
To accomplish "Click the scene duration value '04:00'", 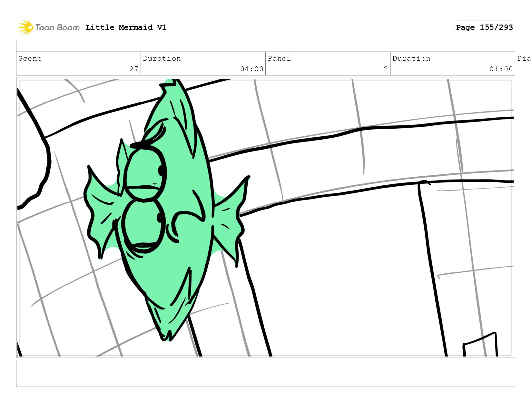I will [x=252, y=69].
